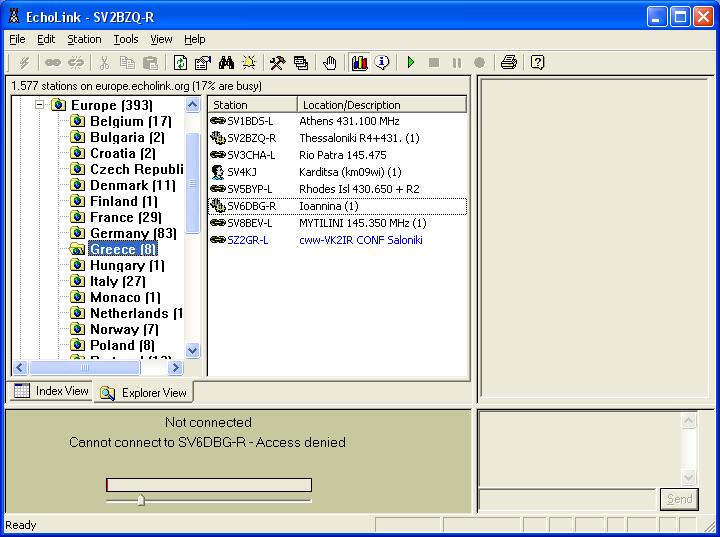Toggle the colored bar graph icon
Screen dimensions: 720x537
[x=359, y=62]
